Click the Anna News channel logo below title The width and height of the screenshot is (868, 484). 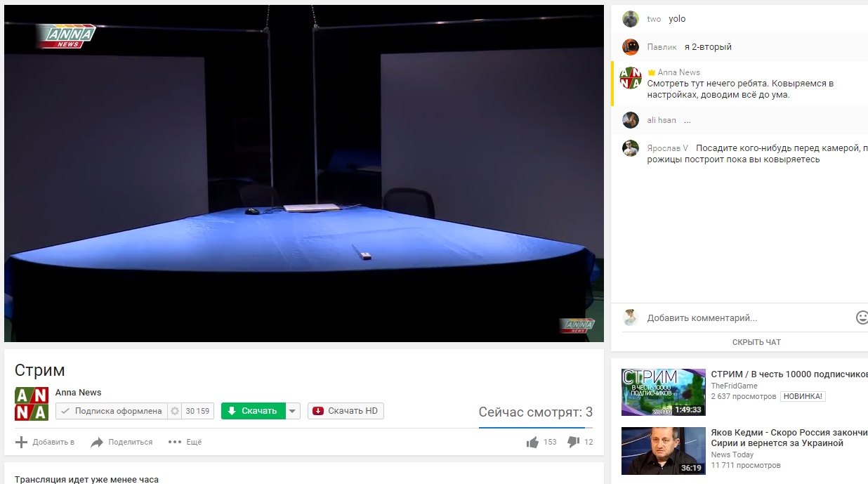click(32, 404)
